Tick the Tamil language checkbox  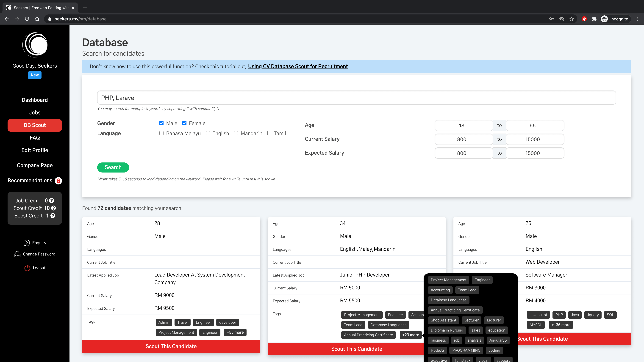pyautogui.click(x=269, y=133)
